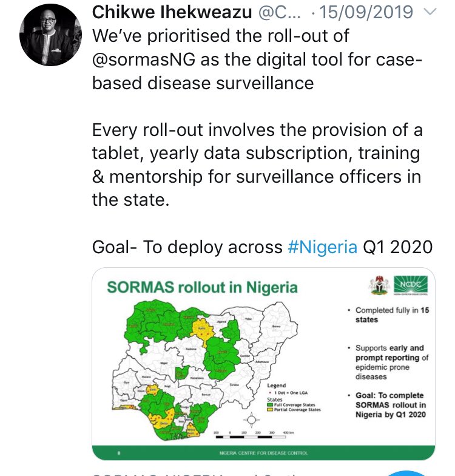Tap the compass rose on the map
Viewport: 455px width, 476px height.
[x=252, y=420]
